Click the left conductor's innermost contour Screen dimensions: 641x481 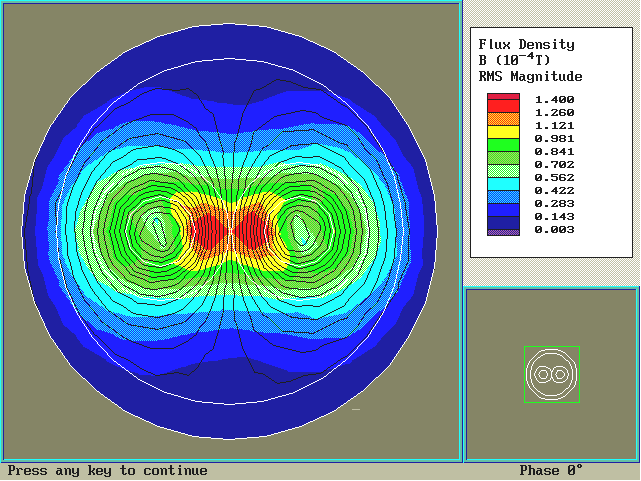(157, 230)
